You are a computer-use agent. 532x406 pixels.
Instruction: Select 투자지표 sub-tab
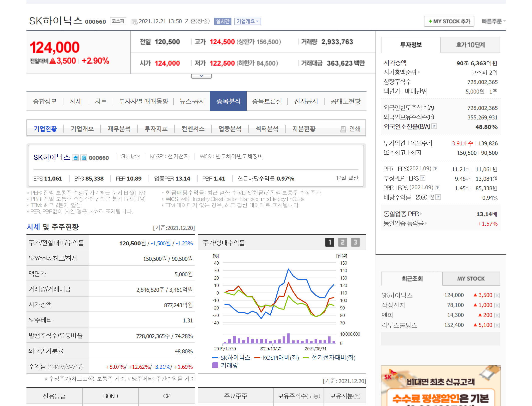(x=156, y=129)
